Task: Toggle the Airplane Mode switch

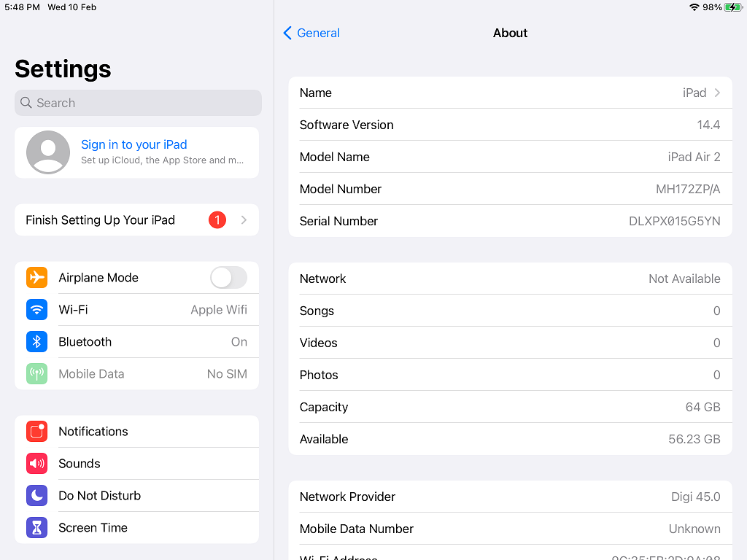Action: point(228,278)
